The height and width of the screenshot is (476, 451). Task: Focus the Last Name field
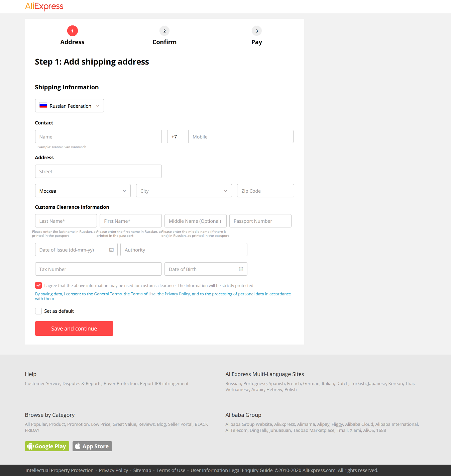click(66, 221)
